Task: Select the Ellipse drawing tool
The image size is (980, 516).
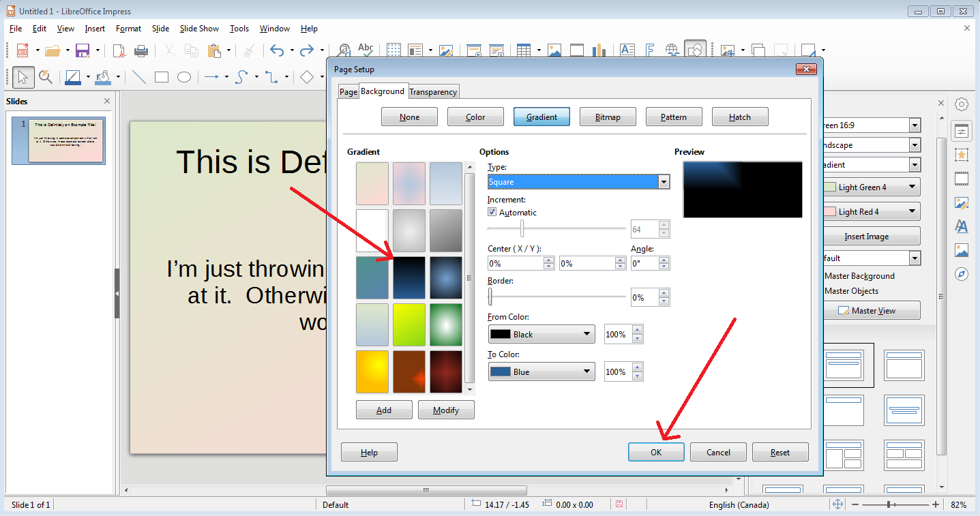Action: click(x=184, y=77)
